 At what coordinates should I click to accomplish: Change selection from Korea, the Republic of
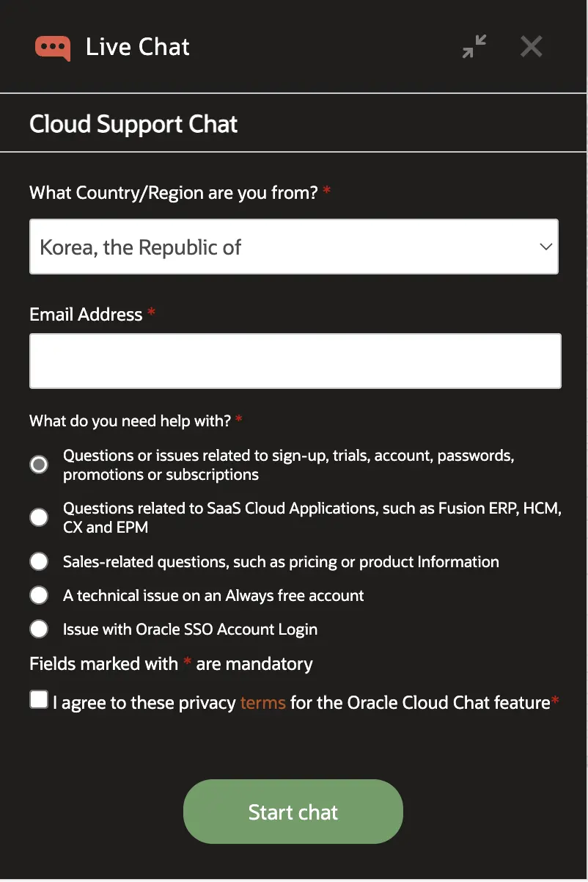293,247
